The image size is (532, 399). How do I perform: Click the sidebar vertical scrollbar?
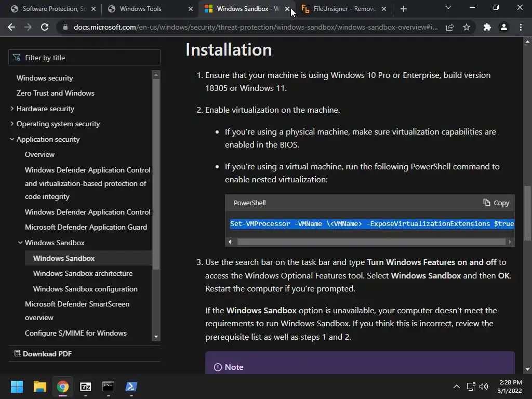point(156,175)
